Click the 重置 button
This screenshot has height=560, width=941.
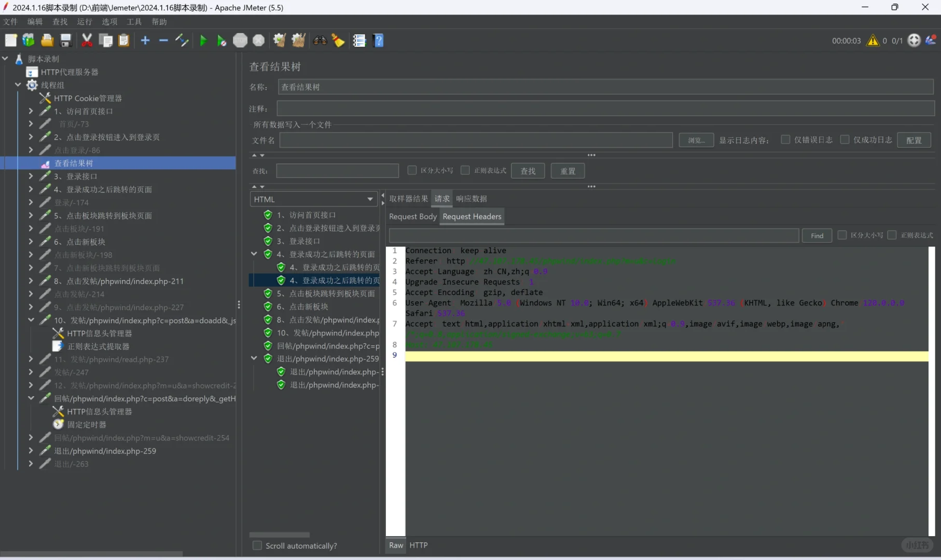click(568, 171)
